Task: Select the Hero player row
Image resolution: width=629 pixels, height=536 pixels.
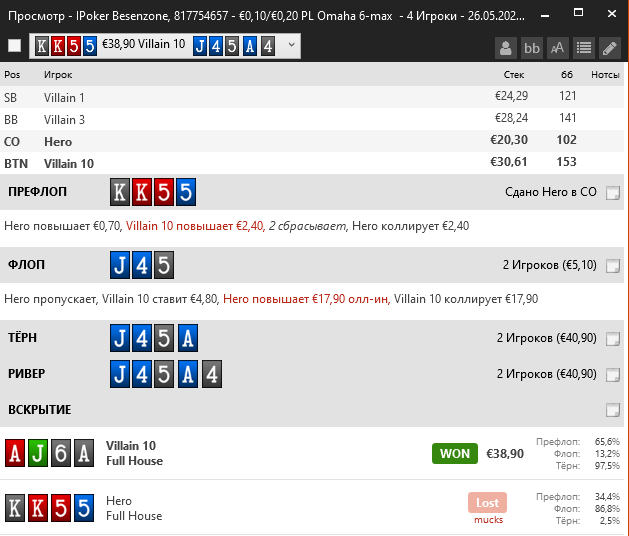Action: pos(312,141)
